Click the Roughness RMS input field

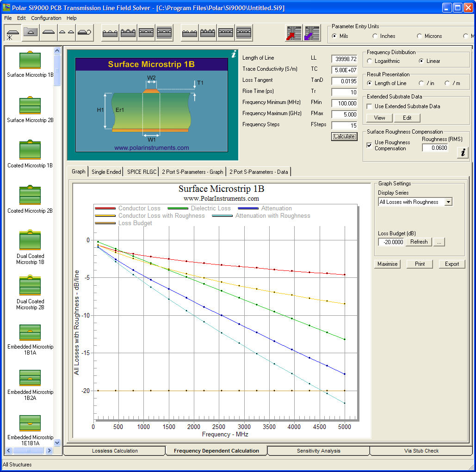pyautogui.click(x=435, y=148)
